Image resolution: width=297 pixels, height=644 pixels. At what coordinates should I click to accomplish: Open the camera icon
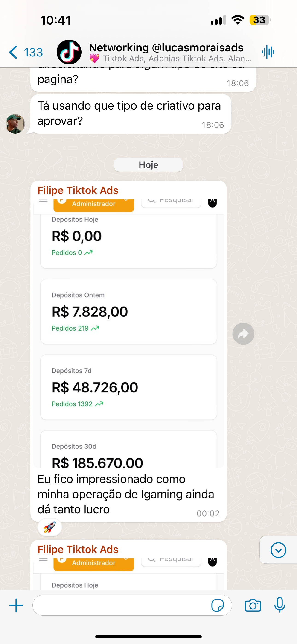pos(253,605)
